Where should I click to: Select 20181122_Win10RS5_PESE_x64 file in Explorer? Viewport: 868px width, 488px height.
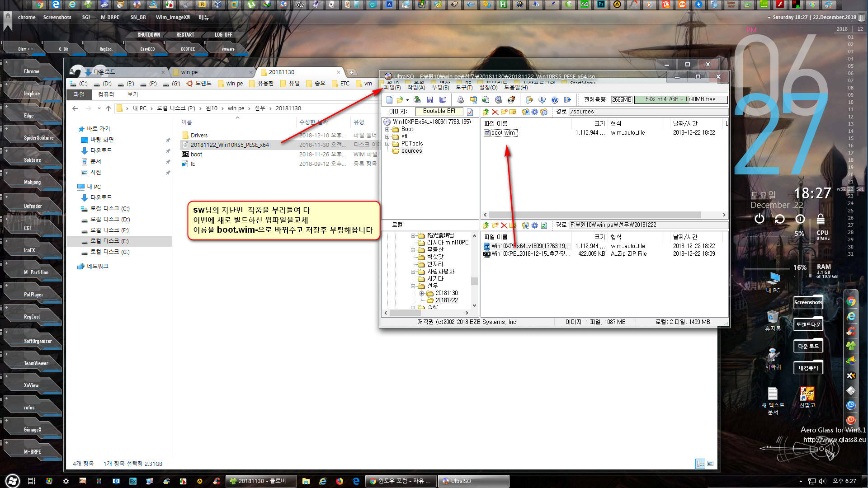point(230,145)
